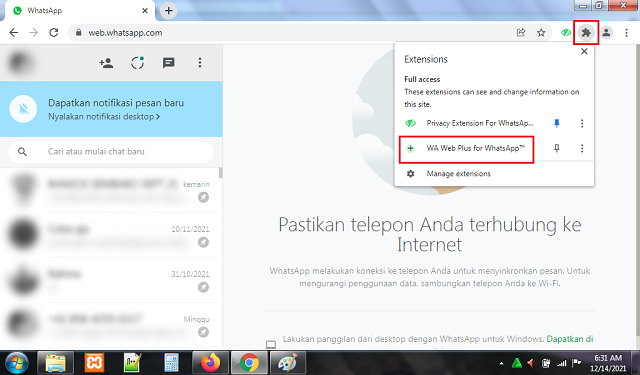The height and width of the screenshot is (375, 640).
Task: Close the Extensions popup
Action: [x=584, y=51]
